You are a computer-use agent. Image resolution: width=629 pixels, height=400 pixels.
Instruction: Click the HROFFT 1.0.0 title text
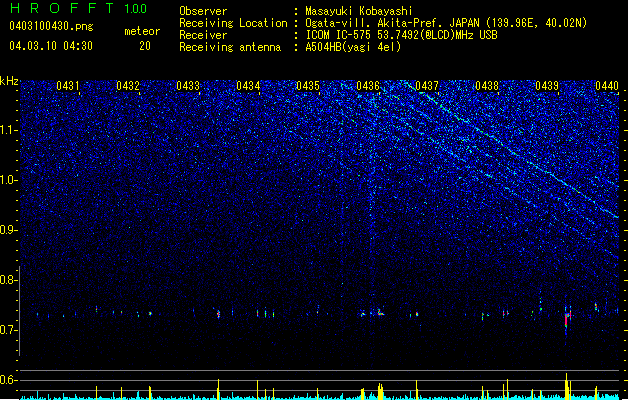point(79,8)
